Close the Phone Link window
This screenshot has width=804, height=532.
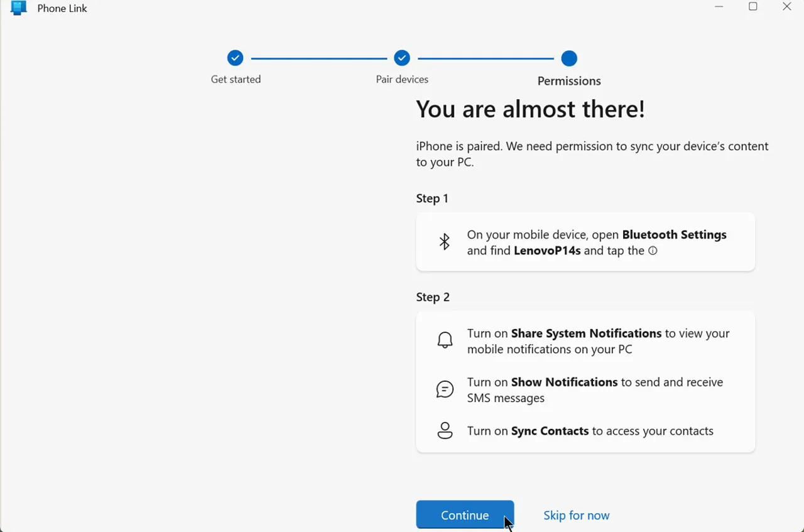(787, 7)
